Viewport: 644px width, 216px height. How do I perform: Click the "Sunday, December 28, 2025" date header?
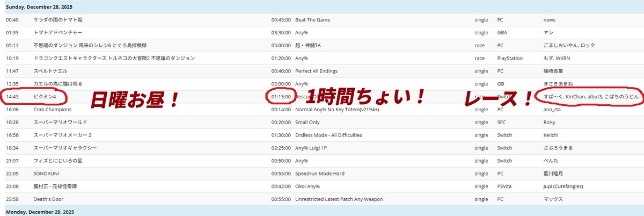[39, 7]
